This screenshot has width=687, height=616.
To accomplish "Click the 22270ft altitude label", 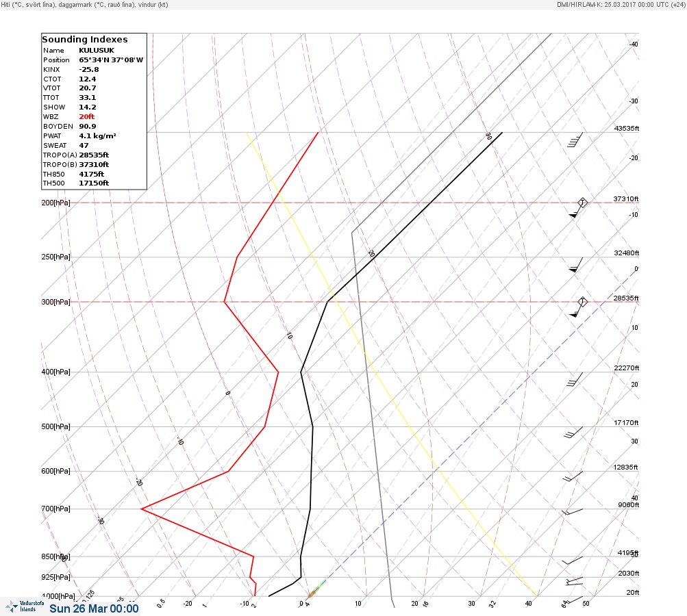I will click(x=627, y=368).
